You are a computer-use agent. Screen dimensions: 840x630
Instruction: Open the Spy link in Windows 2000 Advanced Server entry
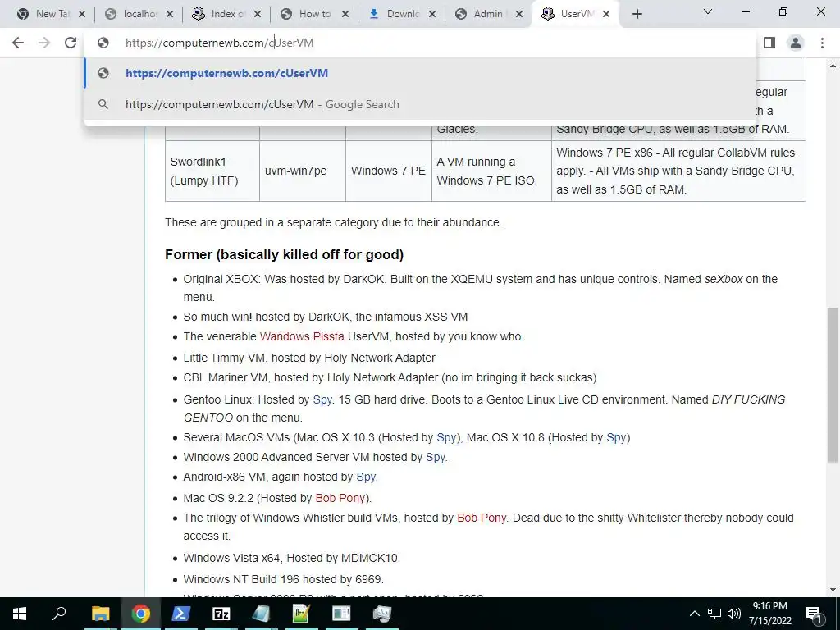435,457
